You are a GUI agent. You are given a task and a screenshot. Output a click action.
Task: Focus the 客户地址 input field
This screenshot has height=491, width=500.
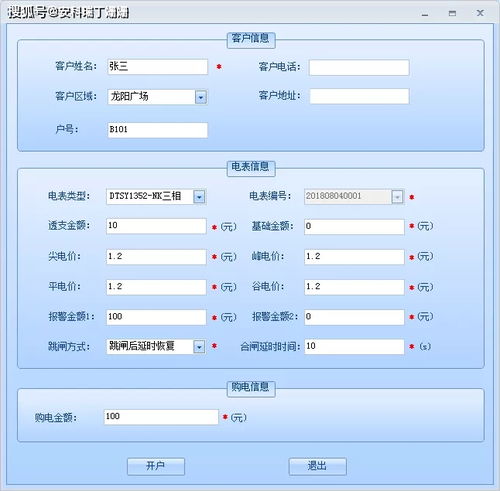point(359,96)
